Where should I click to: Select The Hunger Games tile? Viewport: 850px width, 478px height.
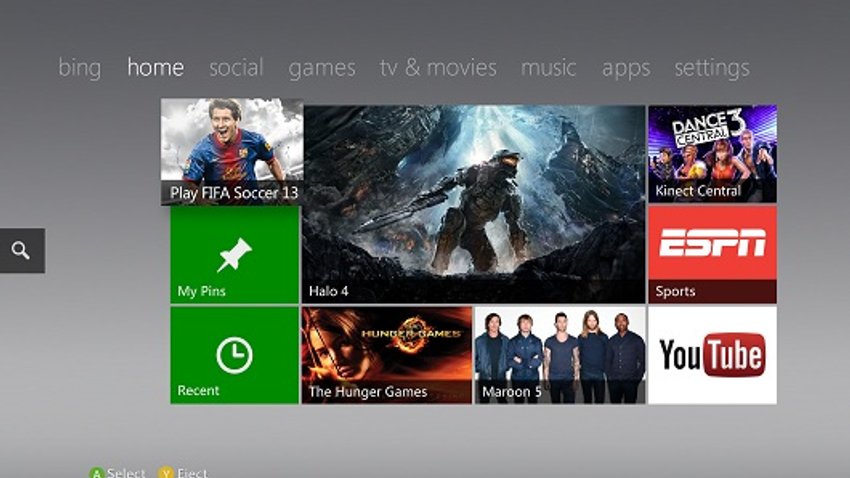click(387, 356)
